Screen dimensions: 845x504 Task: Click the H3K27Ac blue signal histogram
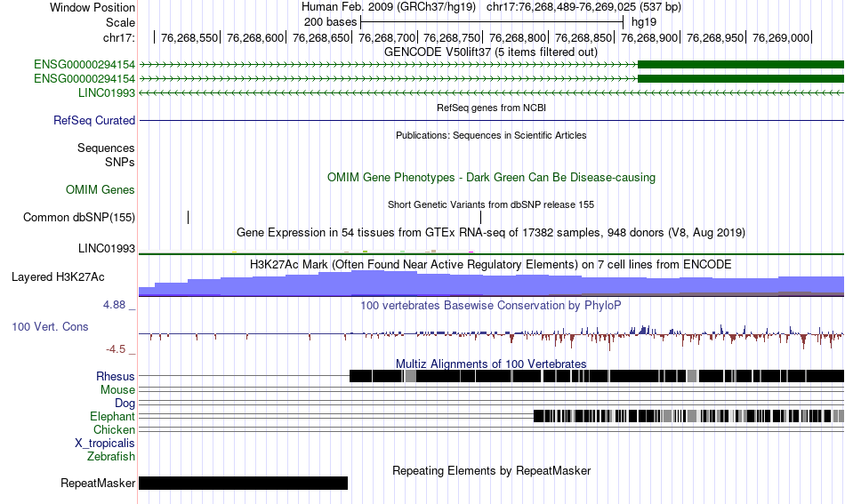[x=492, y=284]
